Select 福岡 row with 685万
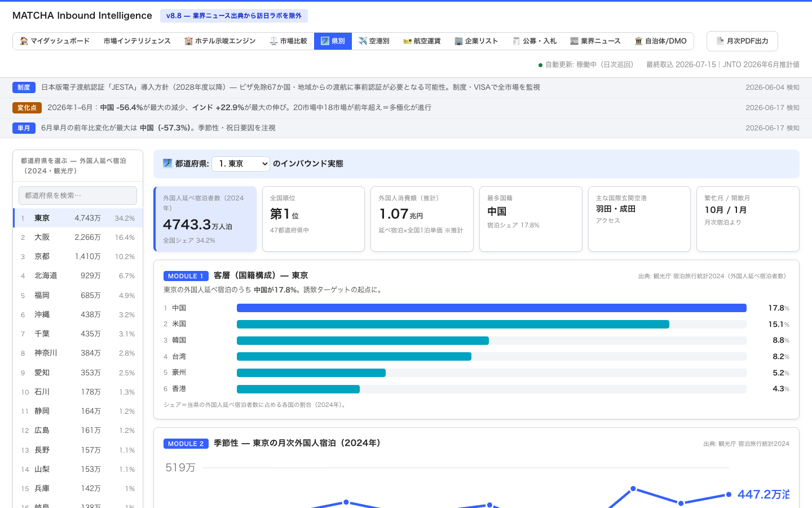 (x=78, y=295)
